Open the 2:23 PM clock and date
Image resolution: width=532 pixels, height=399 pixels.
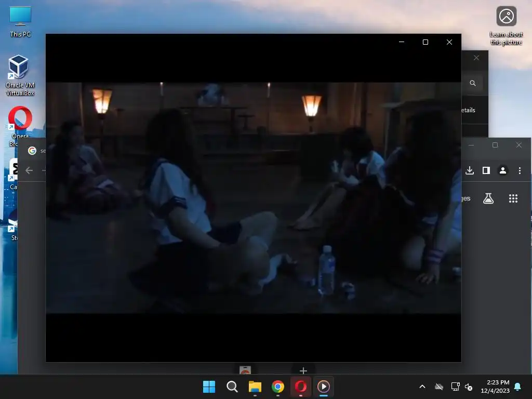click(495, 387)
